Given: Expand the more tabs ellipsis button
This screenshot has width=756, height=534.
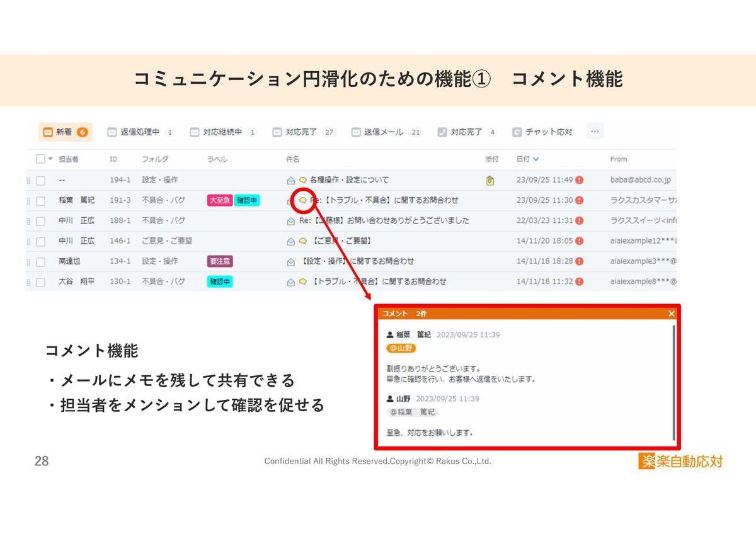Looking at the screenshot, I should 595,132.
